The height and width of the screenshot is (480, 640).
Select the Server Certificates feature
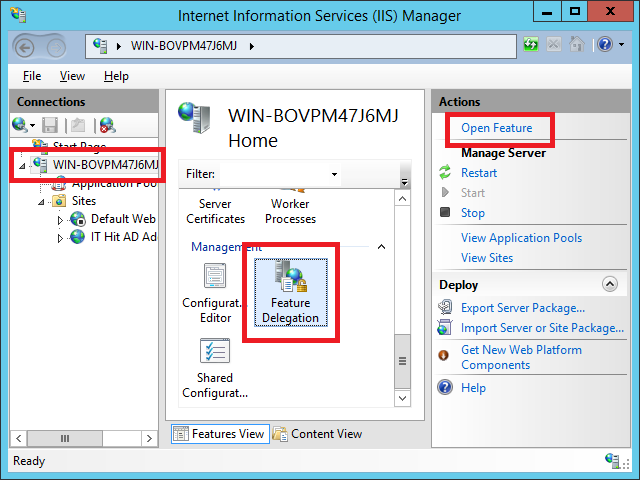(215, 211)
